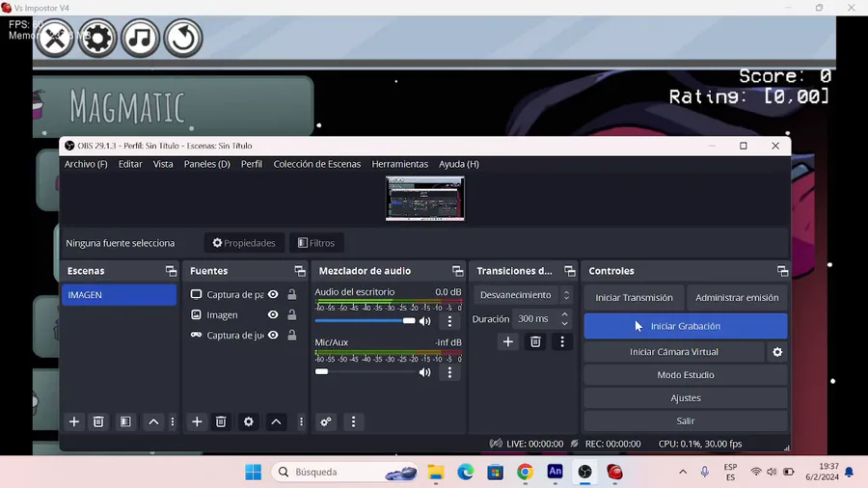Delete selected scene with trash icon

98,421
